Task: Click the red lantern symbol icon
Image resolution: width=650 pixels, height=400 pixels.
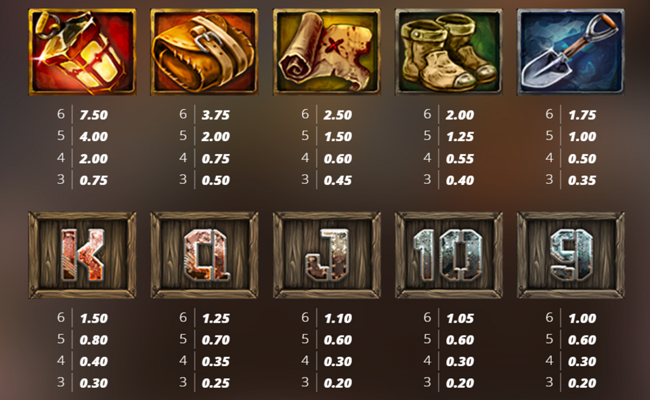Action: [82, 52]
